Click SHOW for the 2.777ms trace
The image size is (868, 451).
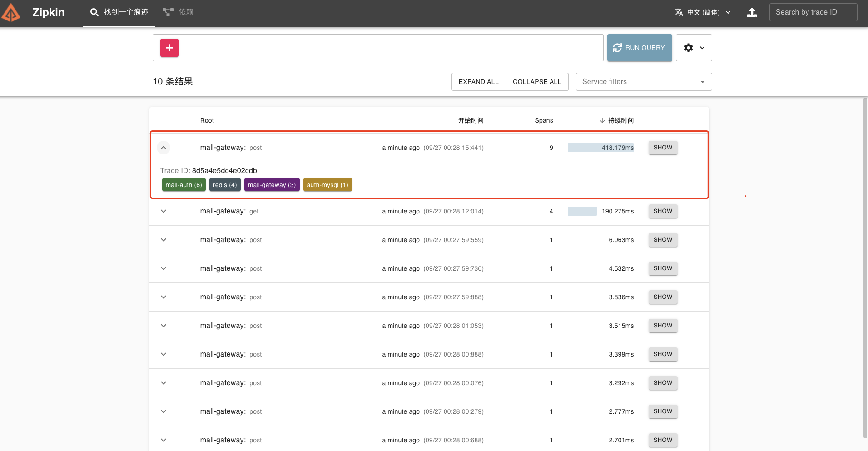pyautogui.click(x=663, y=411)
